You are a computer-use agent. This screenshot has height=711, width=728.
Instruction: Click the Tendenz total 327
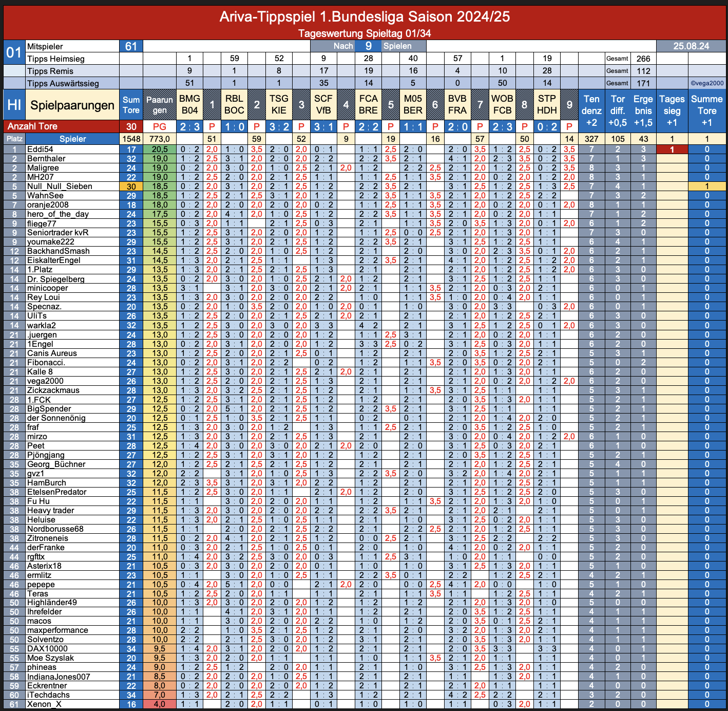pos(591,139)
